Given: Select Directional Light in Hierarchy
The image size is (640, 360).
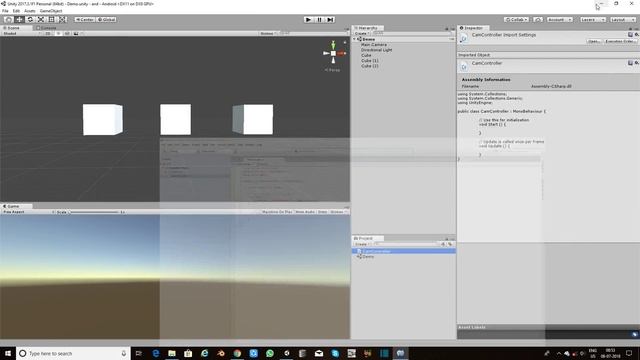Looking at the screenshot, I should [376, 50].
